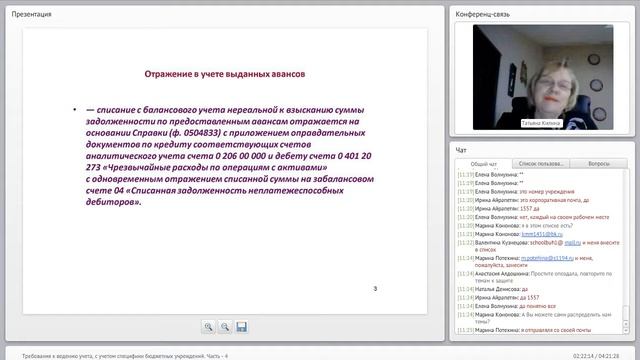Click the 'Чат' panel header
This screenshot has width=640, height=360.
pyautogui.click(x=461, y=150)
